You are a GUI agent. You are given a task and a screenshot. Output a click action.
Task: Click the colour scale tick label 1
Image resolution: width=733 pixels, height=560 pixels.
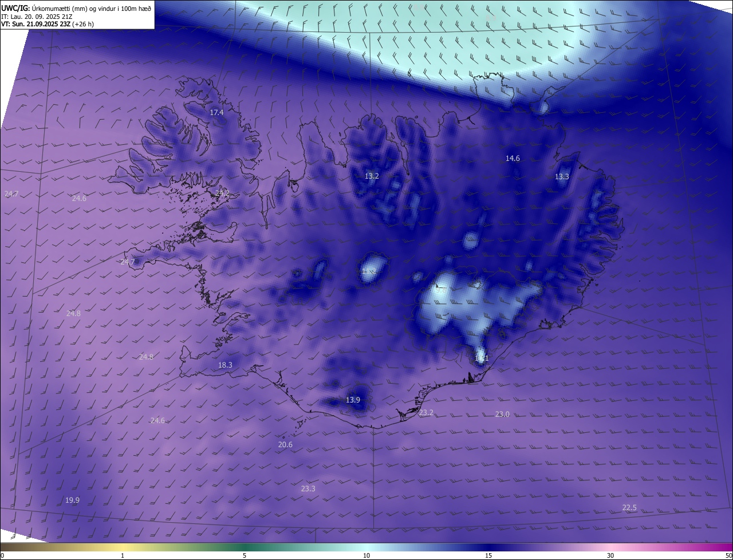[x=123, y=555]
